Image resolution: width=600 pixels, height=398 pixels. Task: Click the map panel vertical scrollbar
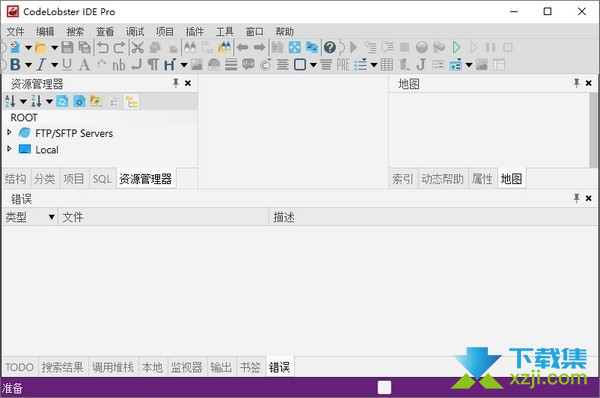point(593,130)
